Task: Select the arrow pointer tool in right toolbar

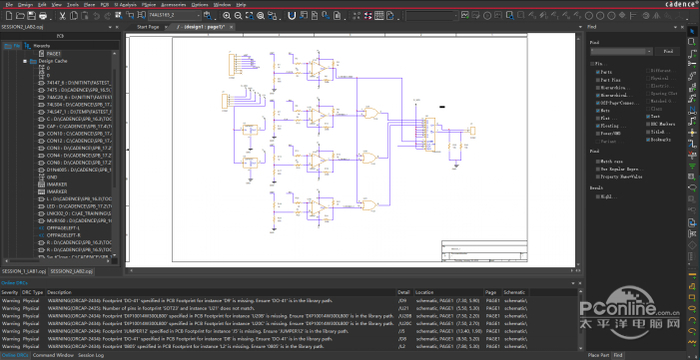Action: pos(692,30)
